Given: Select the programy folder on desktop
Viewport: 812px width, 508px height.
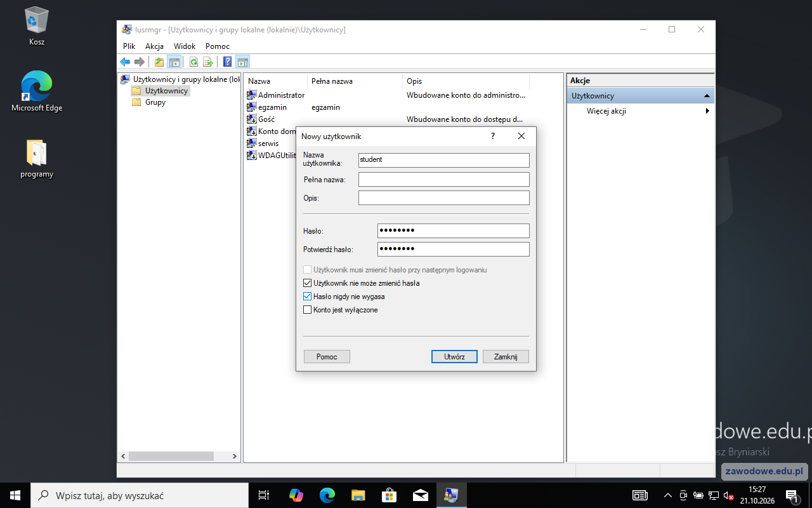Looking at the screenshot, I should [x=37, y=159].
